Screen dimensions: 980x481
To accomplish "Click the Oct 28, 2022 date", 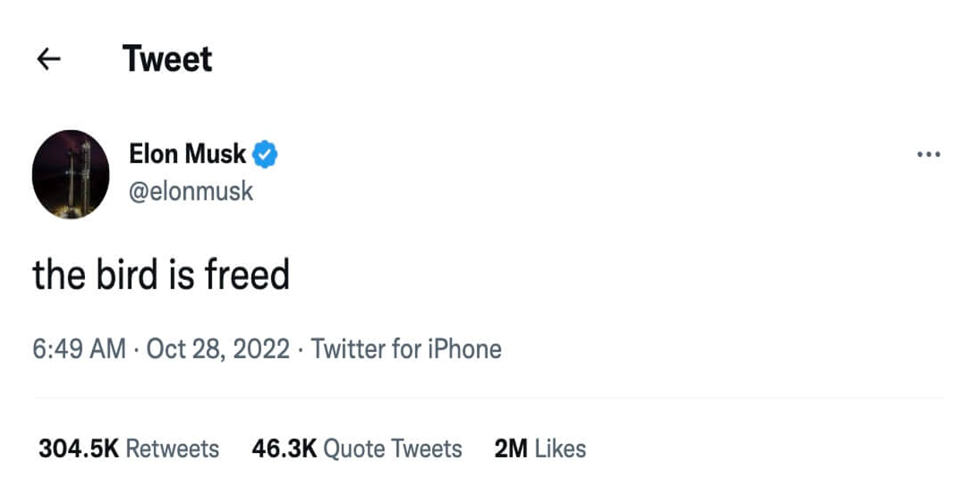I will point(217,349).
